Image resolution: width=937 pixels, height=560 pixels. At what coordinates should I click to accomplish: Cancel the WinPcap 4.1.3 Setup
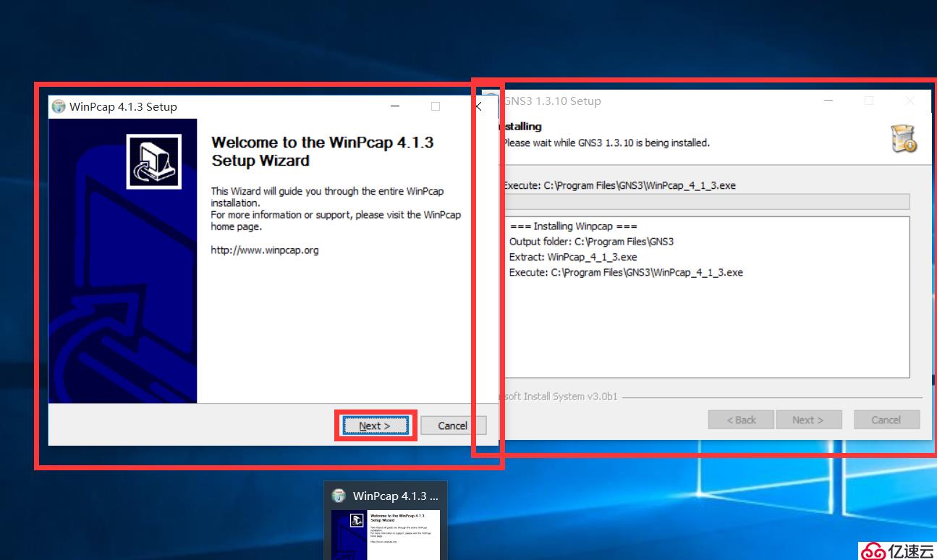tap(453, 425)
